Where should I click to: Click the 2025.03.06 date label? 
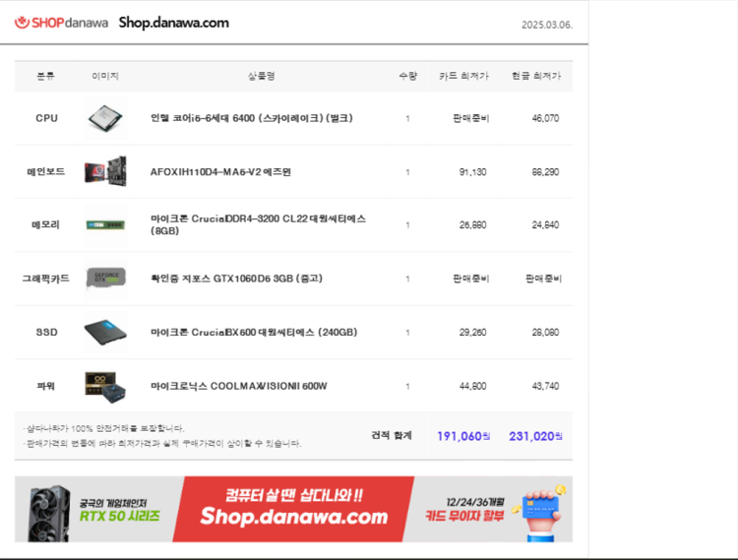click(x=547, y=25)
